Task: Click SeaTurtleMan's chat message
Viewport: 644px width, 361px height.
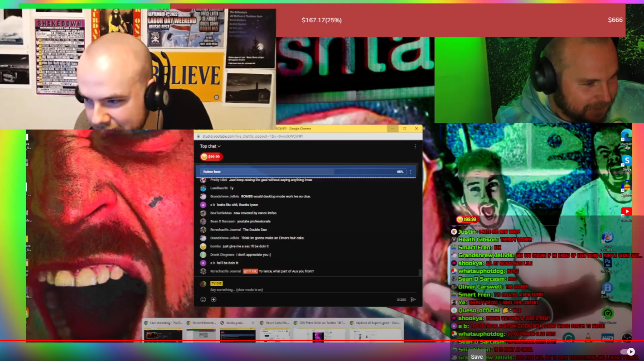Action: click(x=239, y=213)
